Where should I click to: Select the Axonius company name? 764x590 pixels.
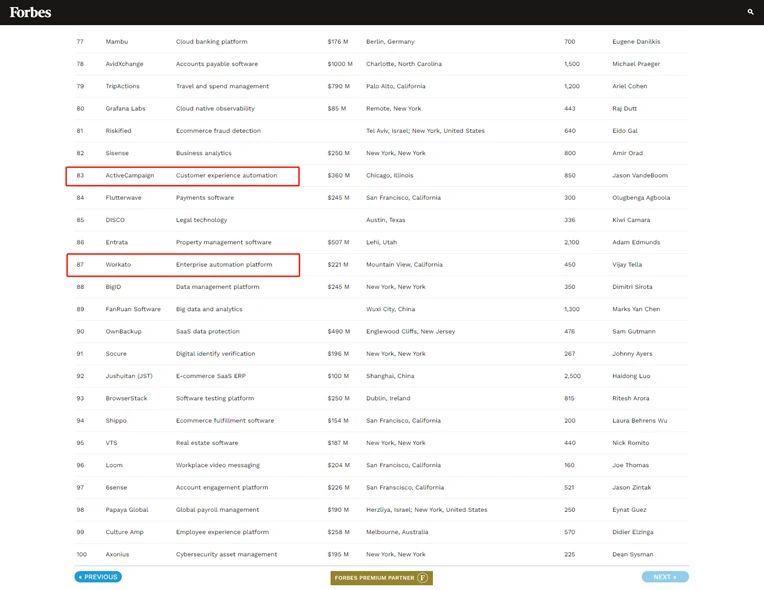[117, 554]
